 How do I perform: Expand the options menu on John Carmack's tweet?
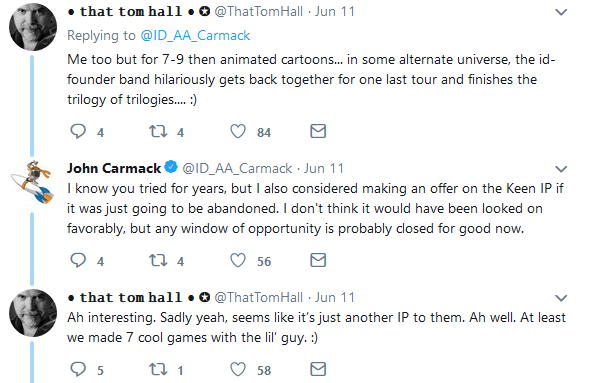pos(561,169)
